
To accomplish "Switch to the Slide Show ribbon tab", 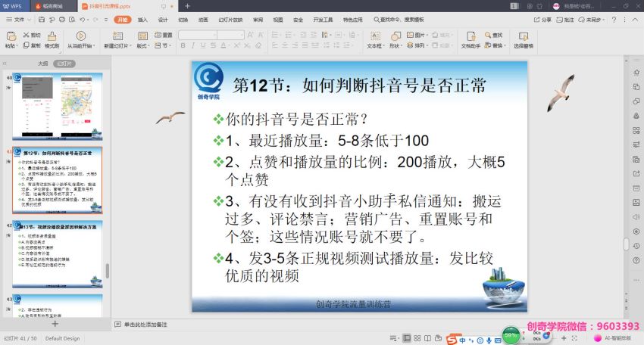I will coord(230,20).
